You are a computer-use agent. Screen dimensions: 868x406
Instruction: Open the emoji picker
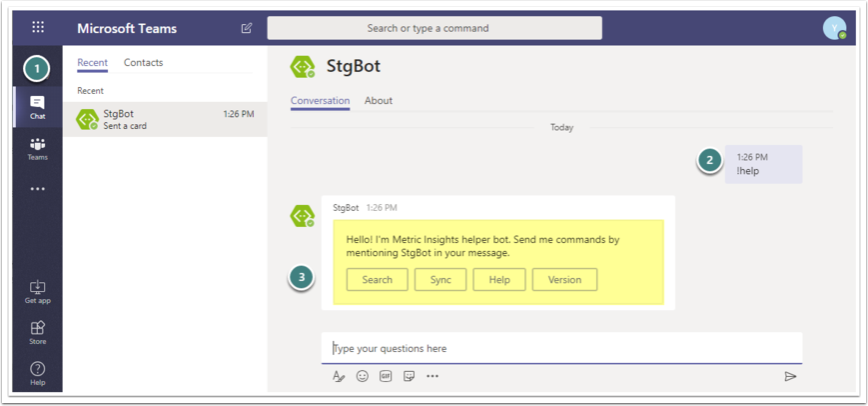pos(362,376)
